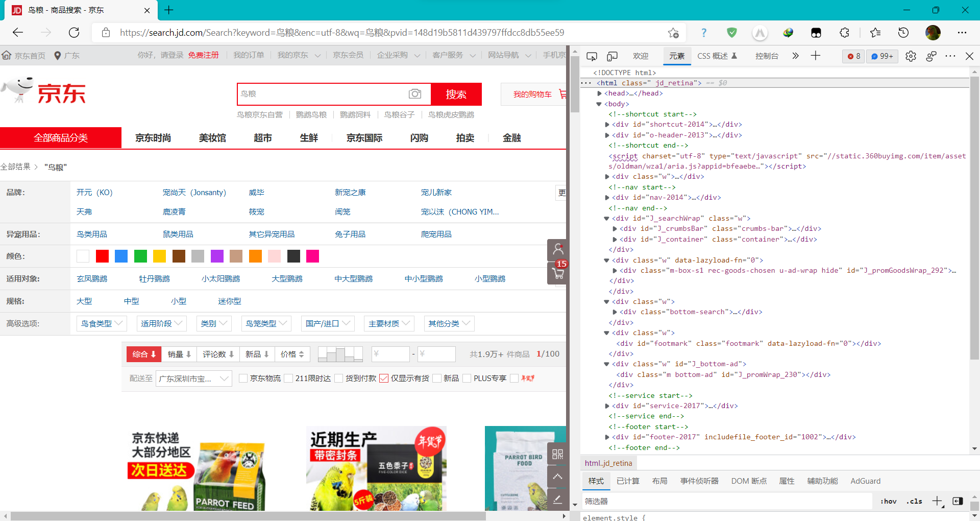Check the 年货节 checkbox
The image size is (980, 521).
[514, 378]
